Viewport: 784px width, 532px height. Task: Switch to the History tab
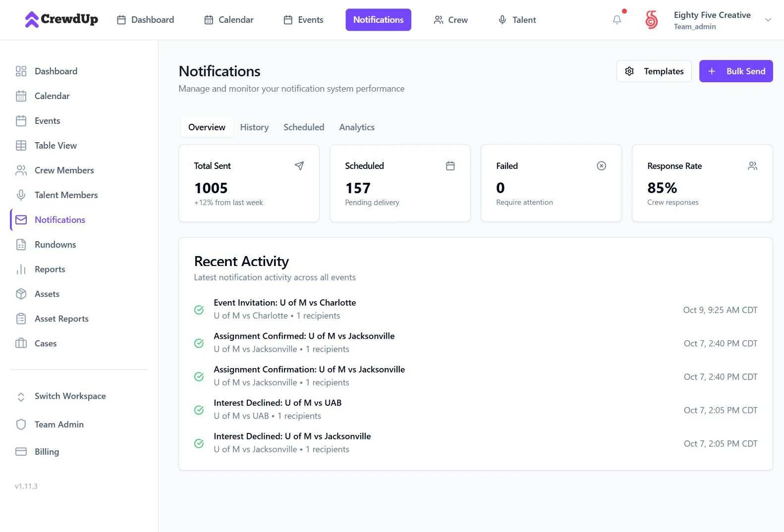tap(254, 127)
